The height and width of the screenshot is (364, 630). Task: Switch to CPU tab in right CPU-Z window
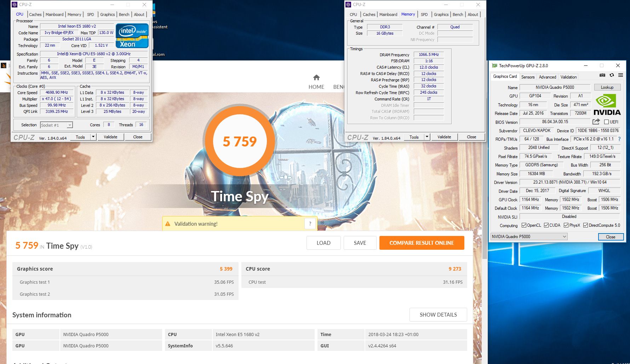point(353,15)
